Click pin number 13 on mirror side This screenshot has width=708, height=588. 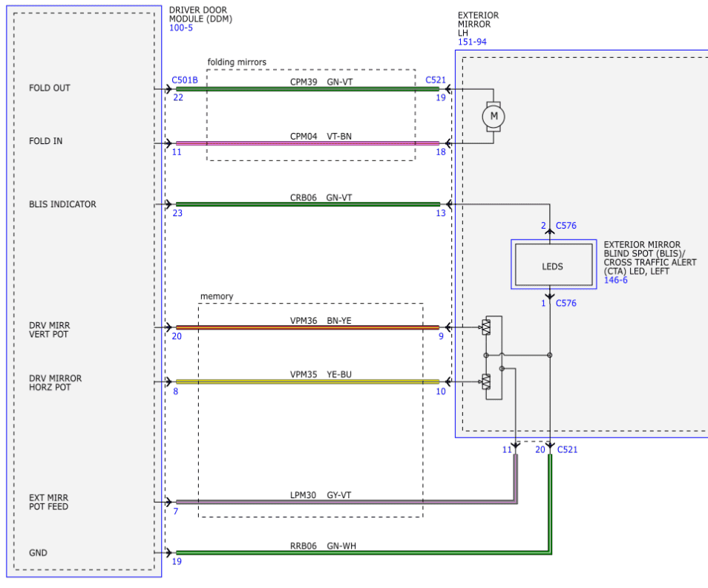tap(441, 213)
